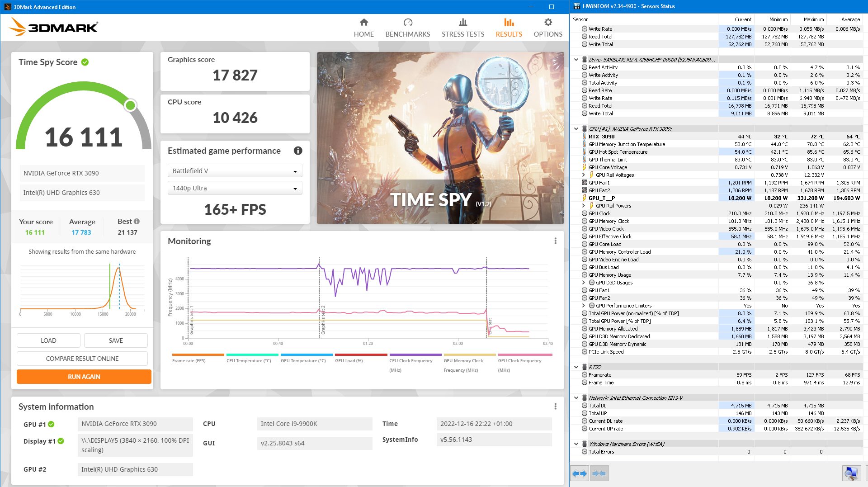Image resolution: width=868 pixels, height=487 pixels.
Task: Collapse the Intel Ethernet network group
Action: (576, 398)
